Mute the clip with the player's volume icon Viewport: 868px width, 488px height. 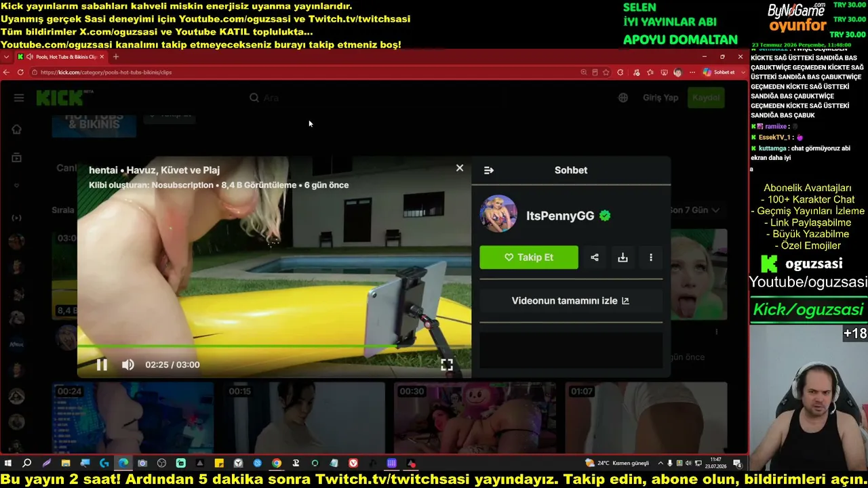pyautogui.click(x=127, y=365)
